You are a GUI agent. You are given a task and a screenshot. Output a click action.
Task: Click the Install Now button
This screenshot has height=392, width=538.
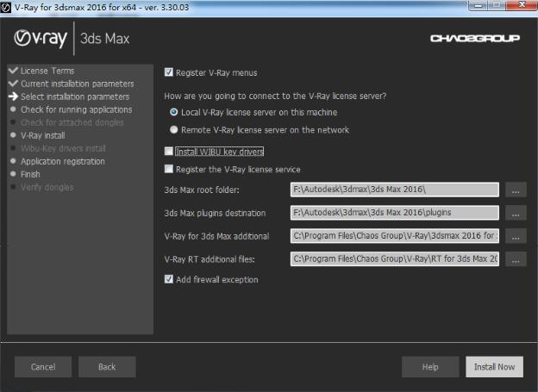[x=494, y=366]
